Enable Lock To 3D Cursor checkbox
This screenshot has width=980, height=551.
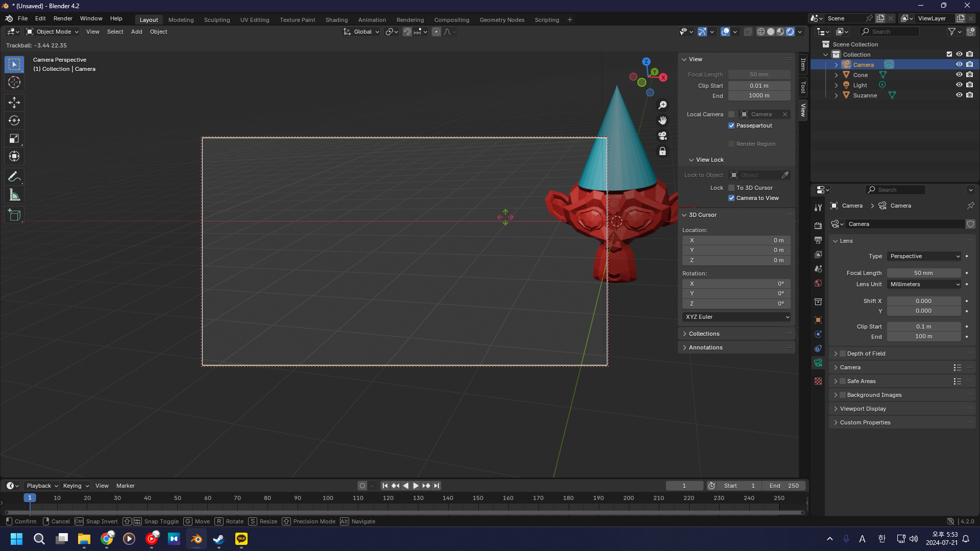pos(731,188)
